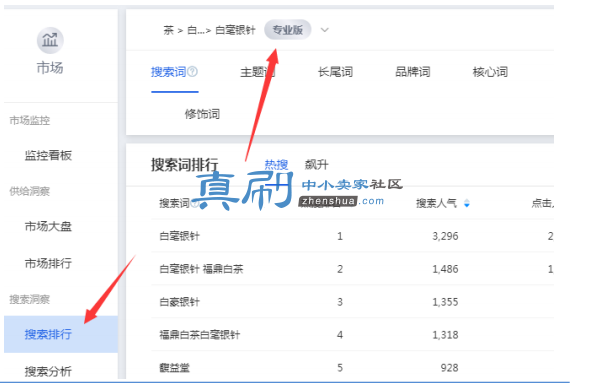
Task: Switch to the 长尾词 tab
Action: coord(335,71)
